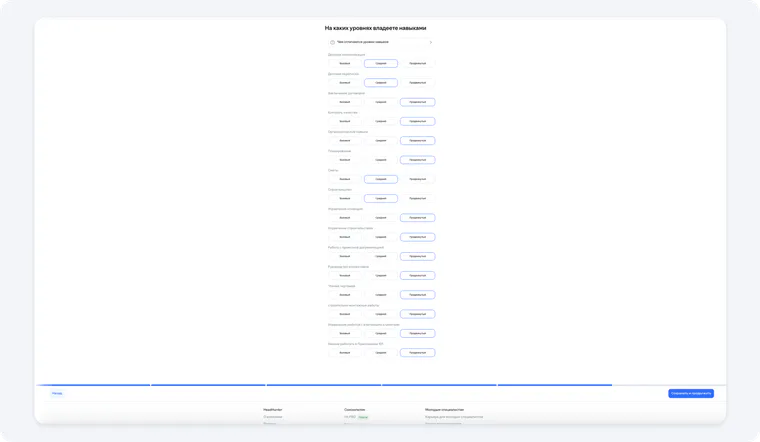The width and height of the screenshot is (760, 442).
Task: Choose Базовый for строительно-монтажные работы
Action: (345, 314)
